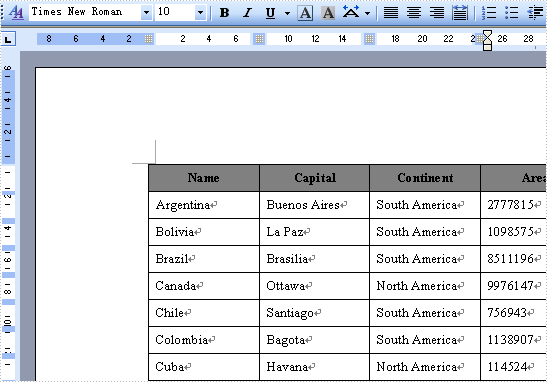Apply distributed alignment
This screenshot has height=382, width=547.
[x=460, y=13]
